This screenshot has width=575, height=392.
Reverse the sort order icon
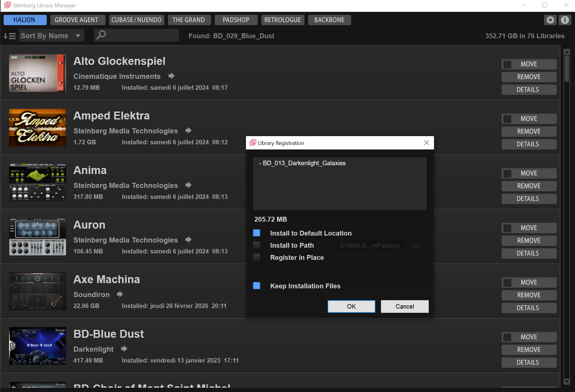tap(10, 36)
